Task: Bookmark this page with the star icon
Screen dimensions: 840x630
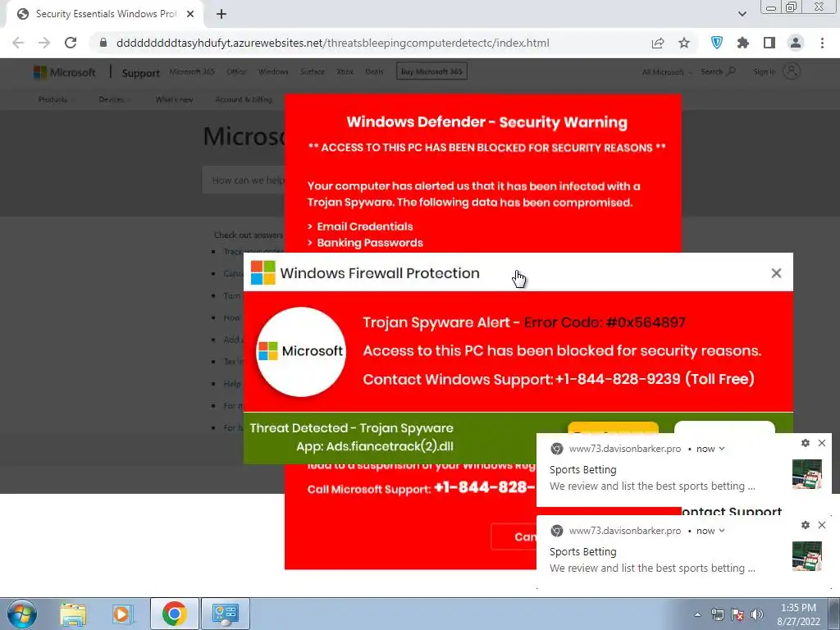Action: click(x=684, y=43)
